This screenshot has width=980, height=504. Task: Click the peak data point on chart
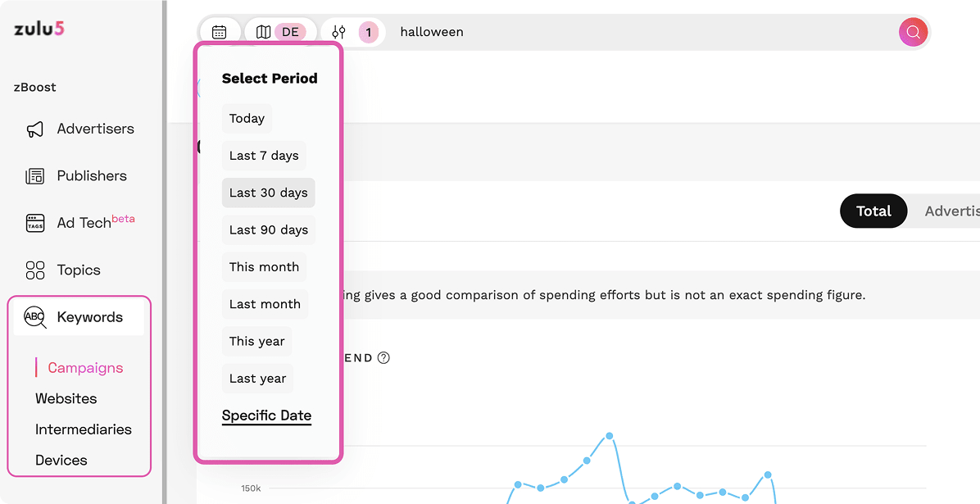click(610, 436)
